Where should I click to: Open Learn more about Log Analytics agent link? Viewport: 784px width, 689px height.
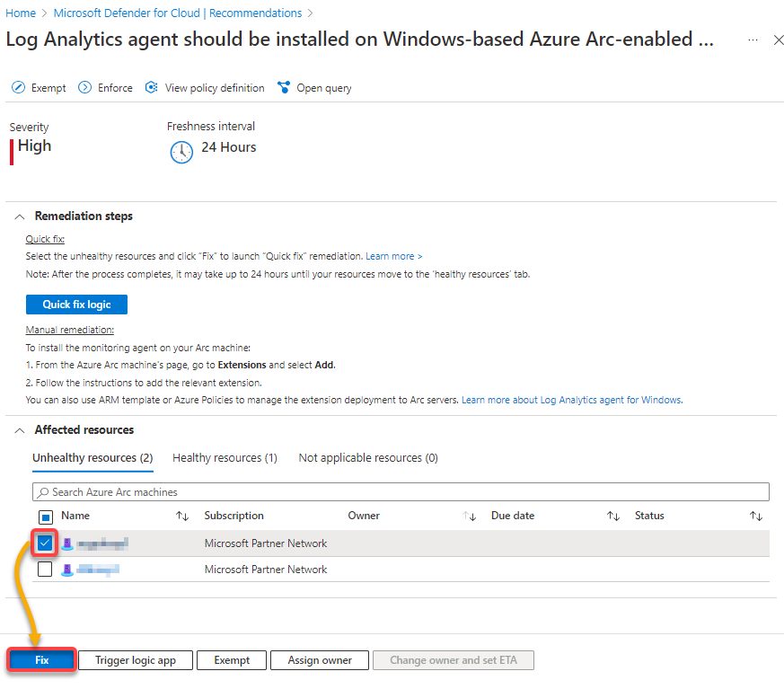[572, 400]
